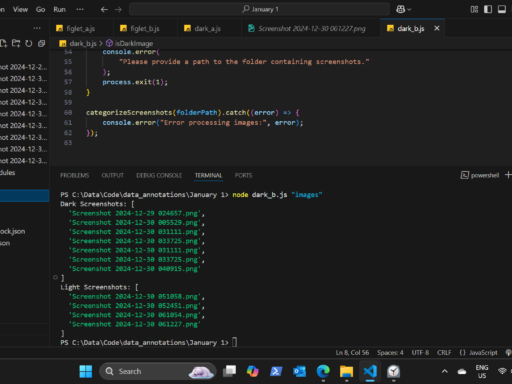This screenshot has height=384, width=512.
Task: Open the Customize Layout icon
Action: coord(474,9)
